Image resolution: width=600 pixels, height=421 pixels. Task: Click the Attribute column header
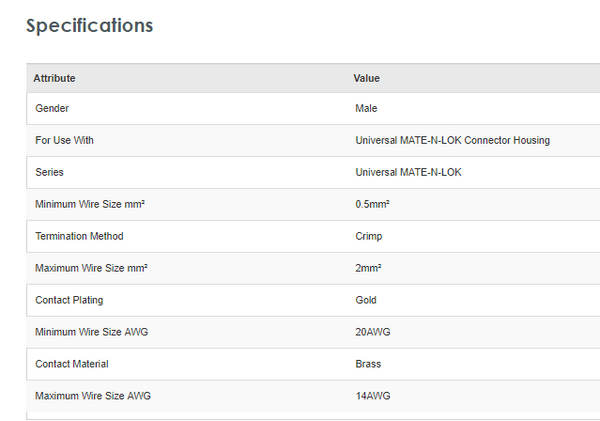tap(54, 78)
